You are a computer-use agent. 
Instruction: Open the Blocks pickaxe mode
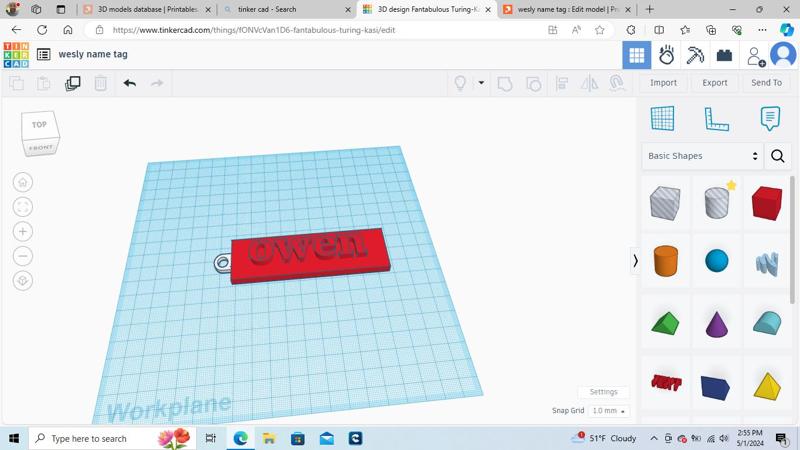(695, 55)
